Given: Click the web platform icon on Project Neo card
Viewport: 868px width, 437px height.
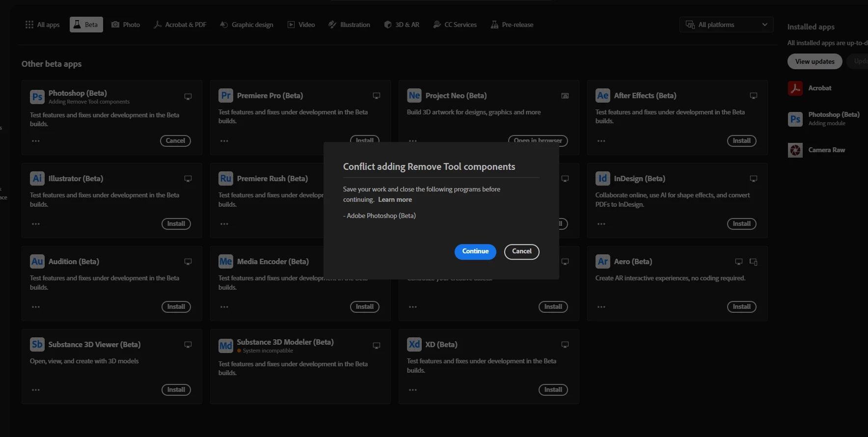Looking at the screenshot, I should point(565,96).
